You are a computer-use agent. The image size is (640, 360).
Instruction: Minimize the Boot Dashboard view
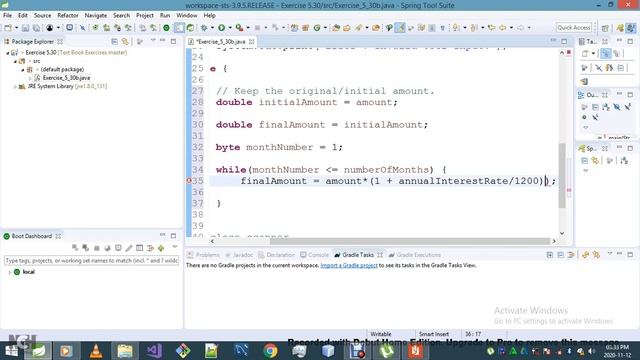(163, 235)
